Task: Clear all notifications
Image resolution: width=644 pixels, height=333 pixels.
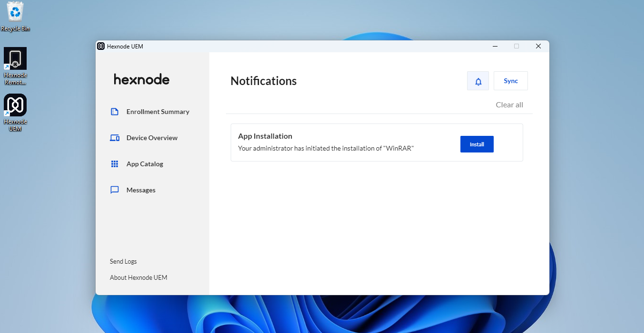Action: pyautogui.click(x=509, y=105)
